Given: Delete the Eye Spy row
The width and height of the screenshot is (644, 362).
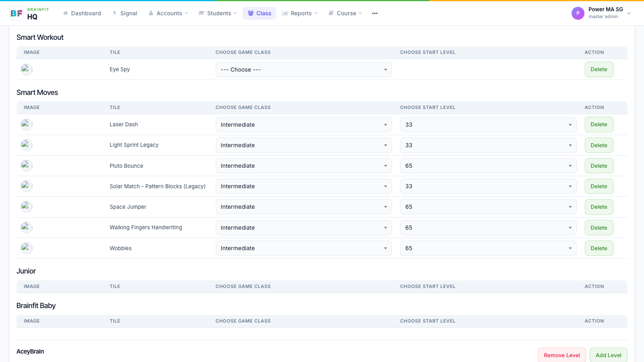Looking at the screenshot, I should (x=599, y=69).
